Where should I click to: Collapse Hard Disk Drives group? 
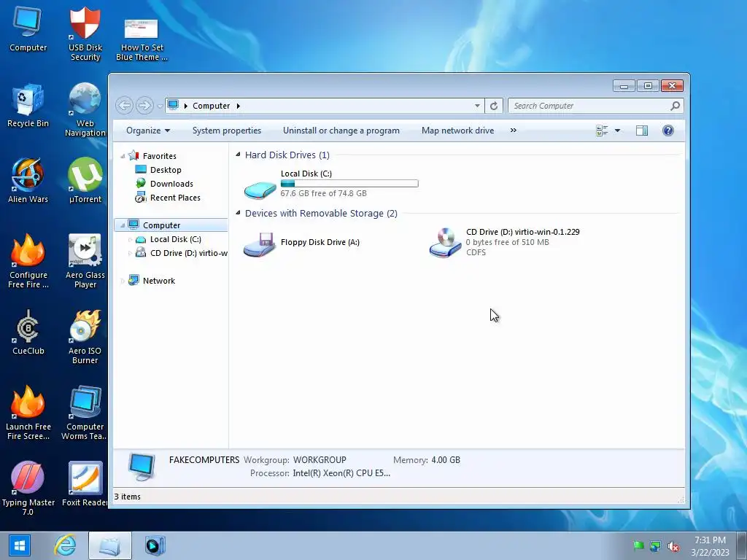tap(238, 155)
